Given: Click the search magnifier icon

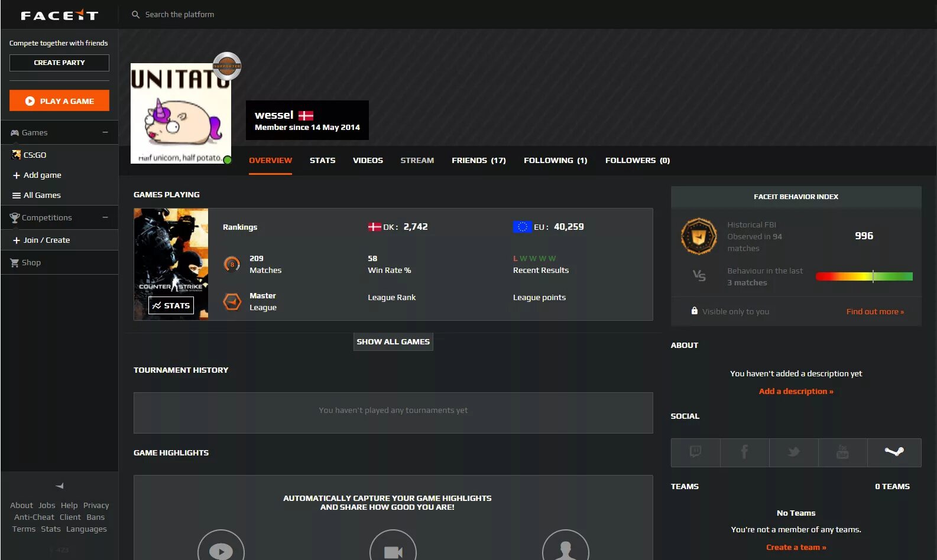Looking at the screenshot, I should tap(135, 15).
